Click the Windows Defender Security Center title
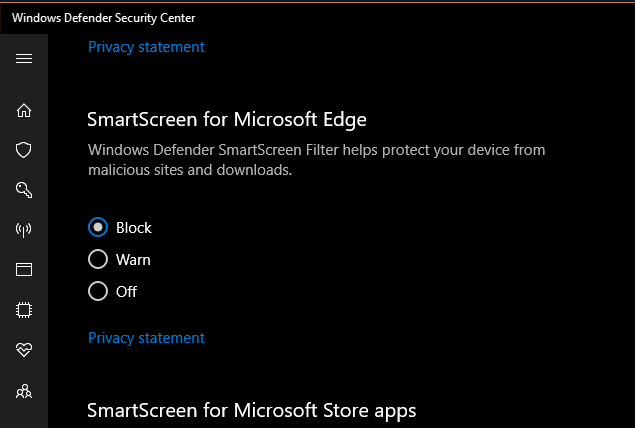The height and width of the screenshot is (428, 635). click(x=104, y=18)
